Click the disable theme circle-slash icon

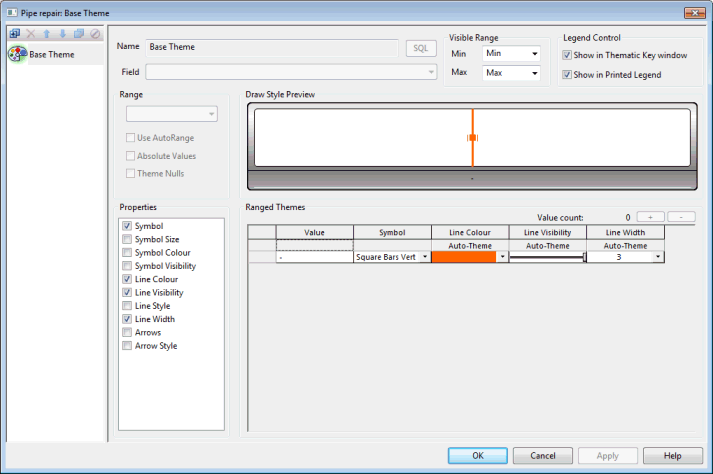(x=95, y=33)
